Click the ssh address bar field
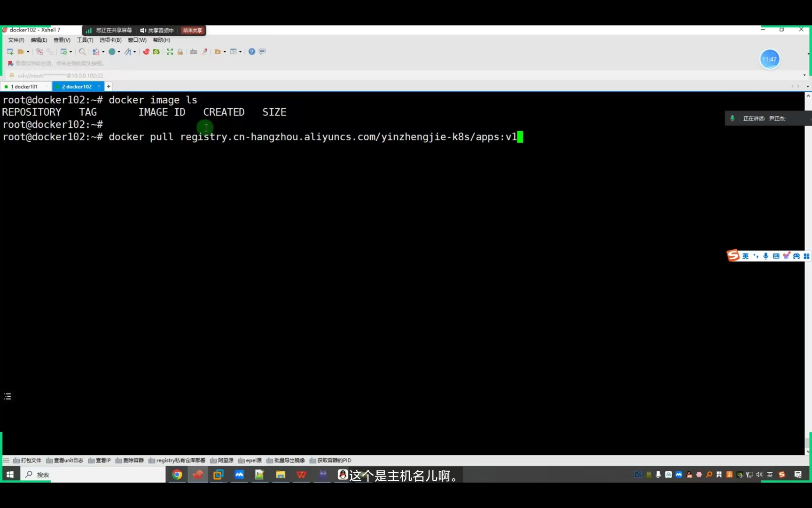The width and height of the screenshot is (812, 508). (x=405, y=75)
